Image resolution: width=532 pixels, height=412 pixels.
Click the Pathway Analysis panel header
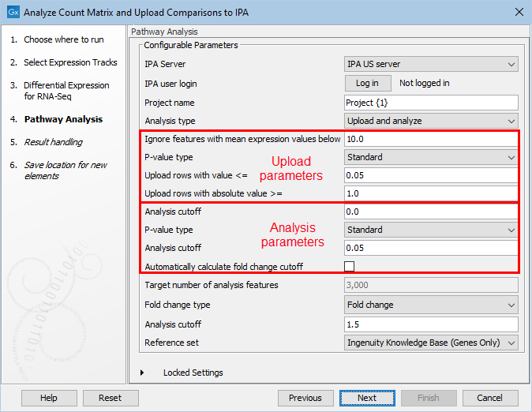tap(164, 32)
